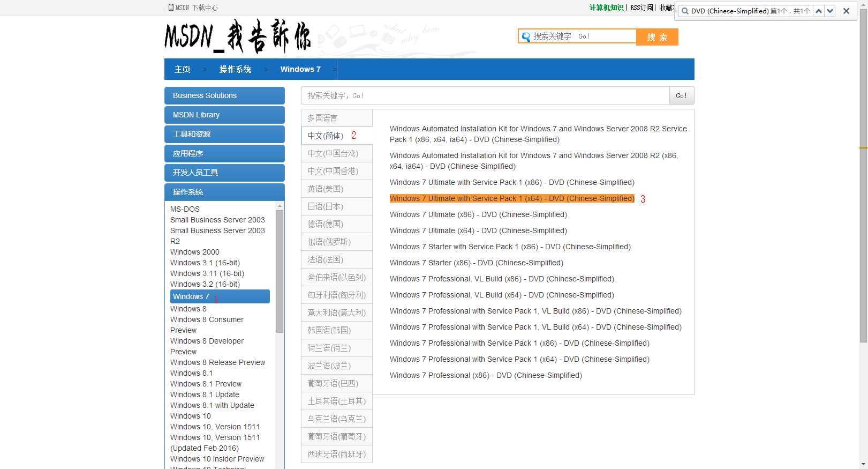This screenshot has width=868, height=469.
Task: Open Windows AIK for Server 2008 R2 Service Pack 1
Action: tap(538, 134)
